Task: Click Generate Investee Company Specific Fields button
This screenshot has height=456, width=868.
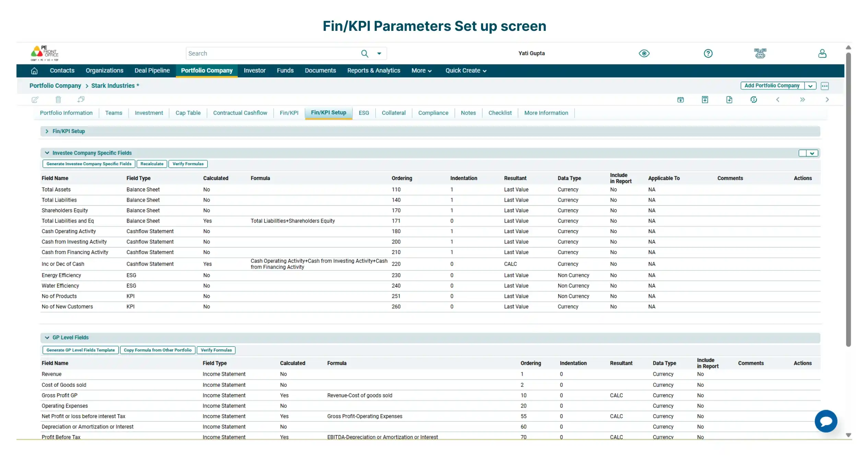Action: click(x=89, y=164)
